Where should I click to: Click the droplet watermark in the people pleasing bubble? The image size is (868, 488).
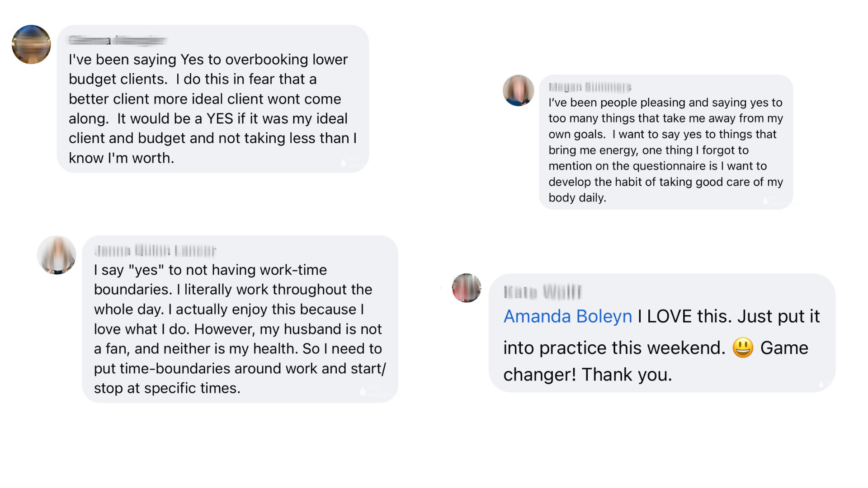click(x=765, y=200)
